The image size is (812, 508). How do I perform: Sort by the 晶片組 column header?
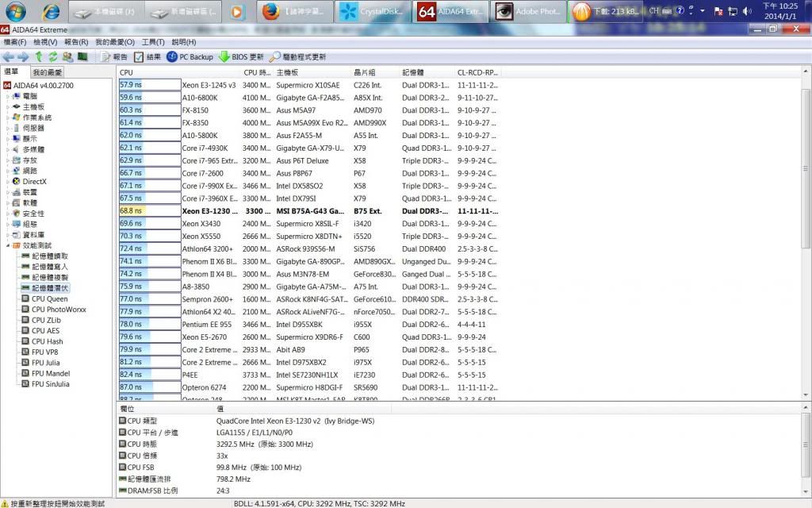(375, 72)
